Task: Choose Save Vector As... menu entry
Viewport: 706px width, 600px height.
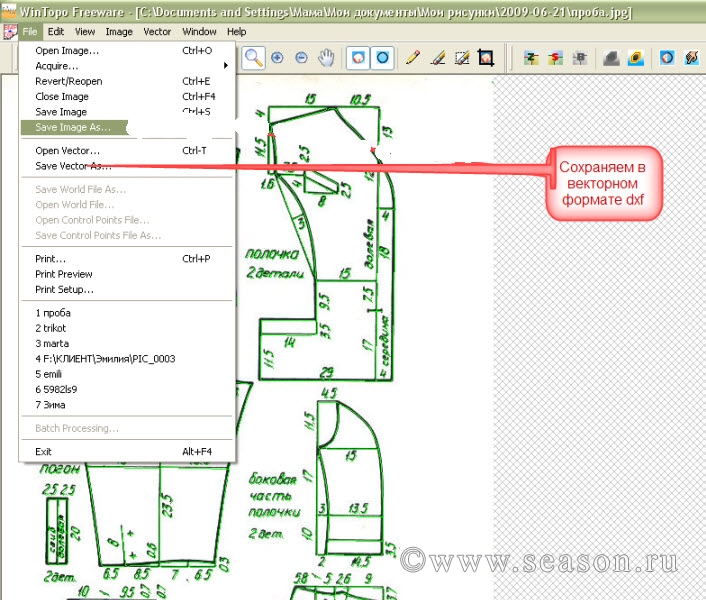Action: (x=127, y=166)
